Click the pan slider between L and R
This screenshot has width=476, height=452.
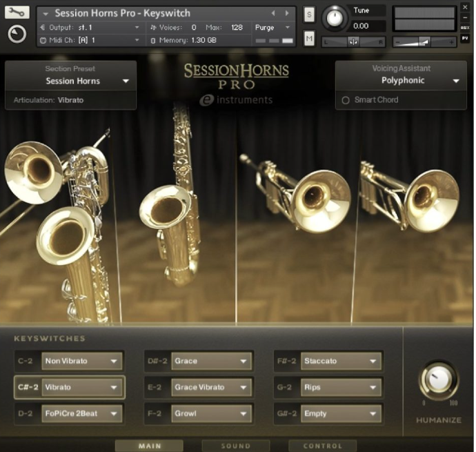pos(353,42)
